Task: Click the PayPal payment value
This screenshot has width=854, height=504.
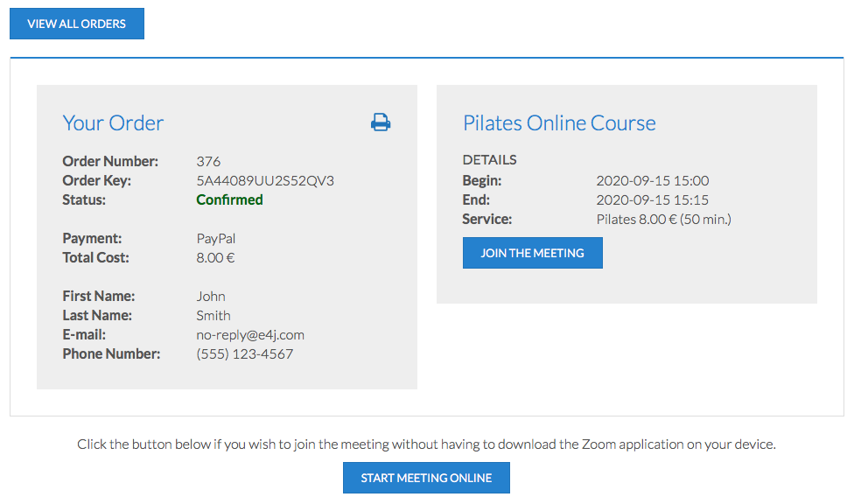Action: pos(215,239)
